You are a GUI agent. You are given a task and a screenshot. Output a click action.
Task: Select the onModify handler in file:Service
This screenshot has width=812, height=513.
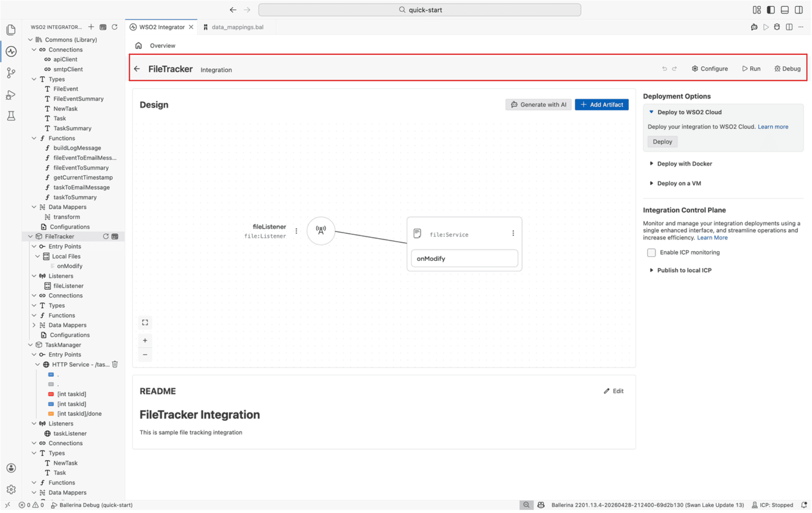coord(464,259)
